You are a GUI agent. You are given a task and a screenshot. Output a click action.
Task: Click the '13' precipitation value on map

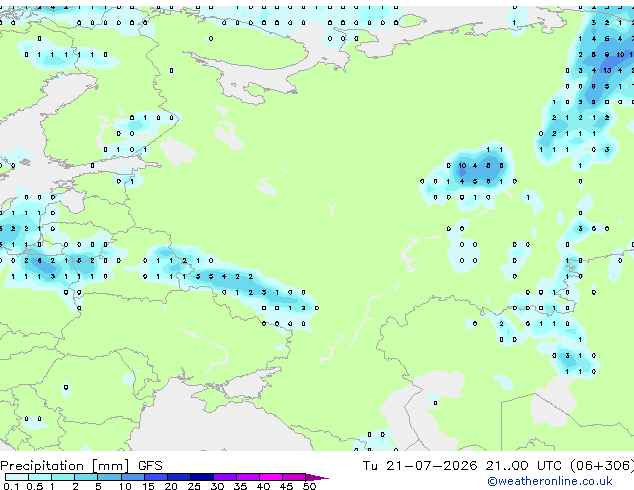(607, 70)
